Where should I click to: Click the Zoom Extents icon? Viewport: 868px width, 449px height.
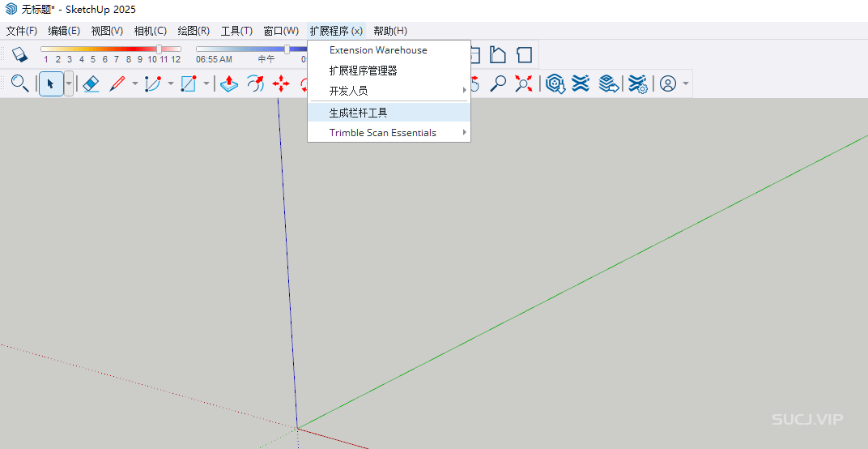523,83
